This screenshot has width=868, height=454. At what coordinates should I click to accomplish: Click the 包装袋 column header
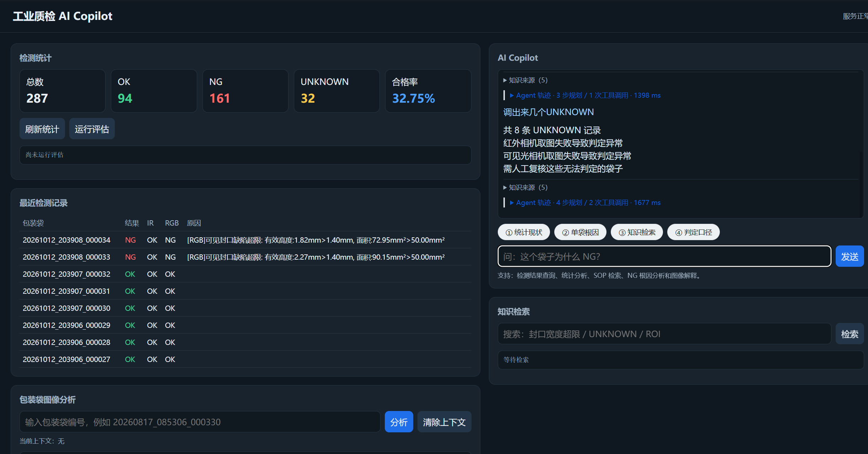pyautogui.click(x=33, y=223)
